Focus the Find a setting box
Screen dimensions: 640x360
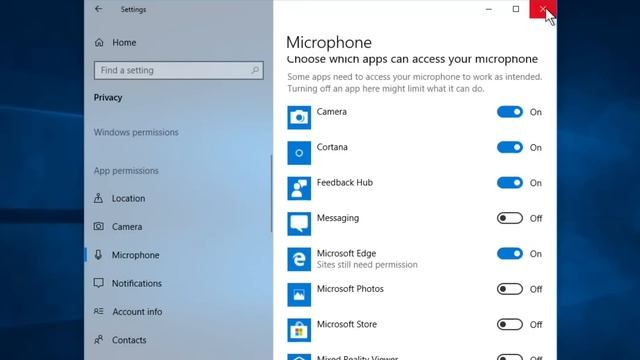pos(178,70)
